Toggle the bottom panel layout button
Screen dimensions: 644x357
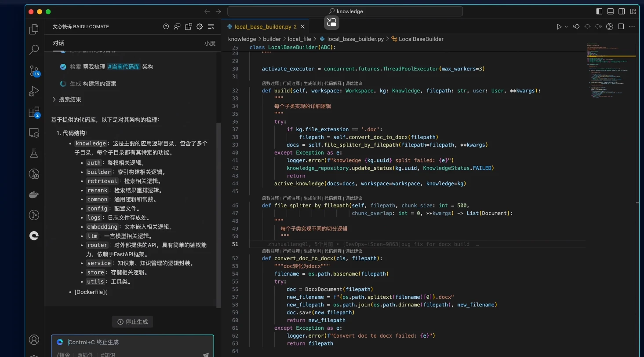[611, 11]
